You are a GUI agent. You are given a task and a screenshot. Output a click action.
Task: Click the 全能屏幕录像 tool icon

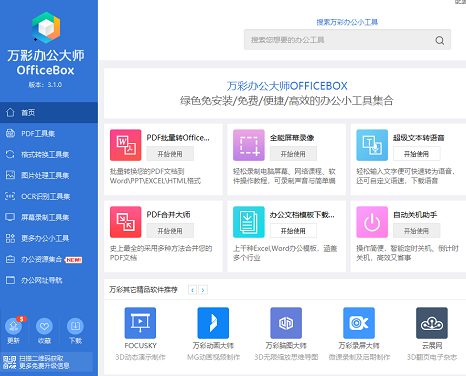[x=249, y=145]
